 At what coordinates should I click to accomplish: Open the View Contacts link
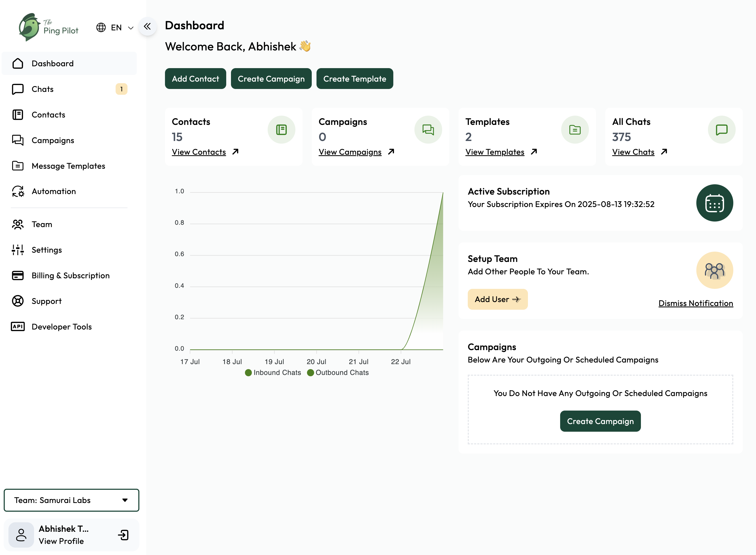point(199,152)
